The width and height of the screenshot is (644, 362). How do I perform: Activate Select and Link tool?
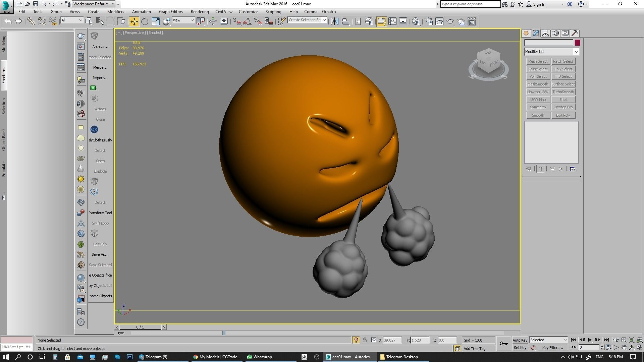click(31, 21)
